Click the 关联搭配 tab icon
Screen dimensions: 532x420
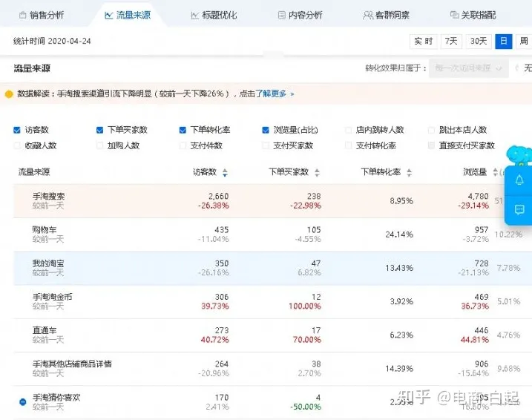tap(454, 15)
